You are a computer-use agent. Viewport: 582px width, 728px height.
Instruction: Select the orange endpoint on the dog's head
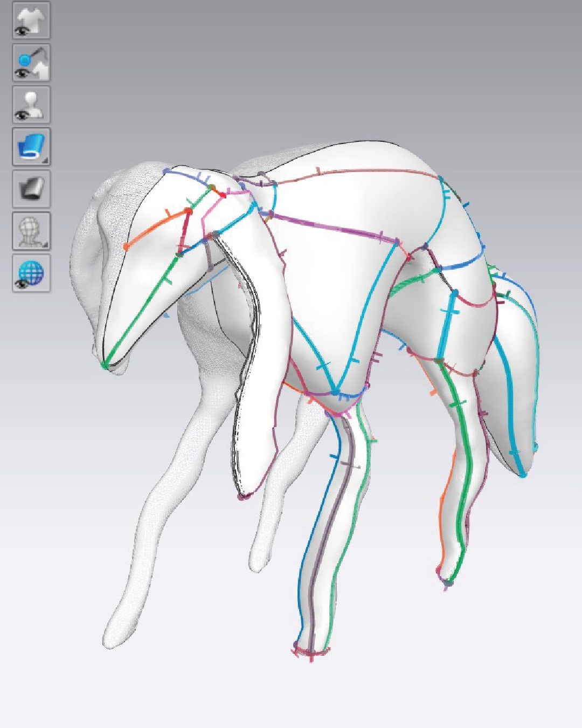(x=126, y=247)
